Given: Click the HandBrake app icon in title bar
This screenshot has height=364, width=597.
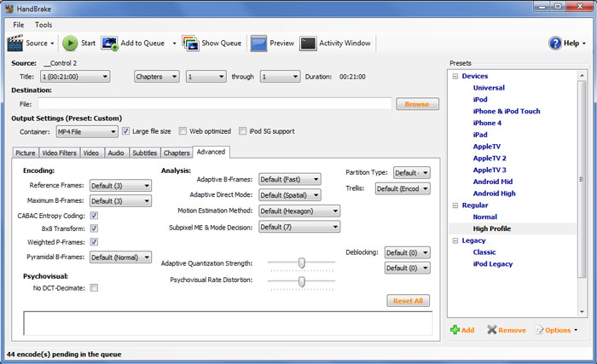Looking at the screenshot, I should pos(9,9).
